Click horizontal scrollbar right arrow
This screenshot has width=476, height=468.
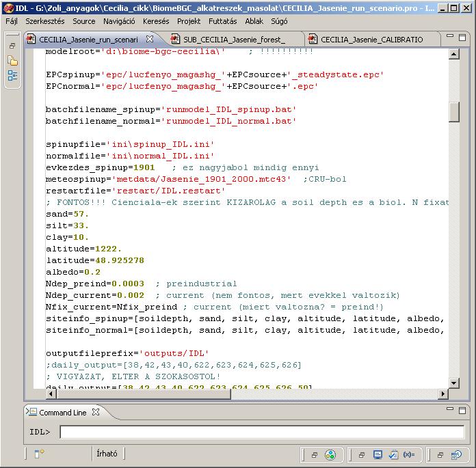pyautogui.click(x=443, y=394)
